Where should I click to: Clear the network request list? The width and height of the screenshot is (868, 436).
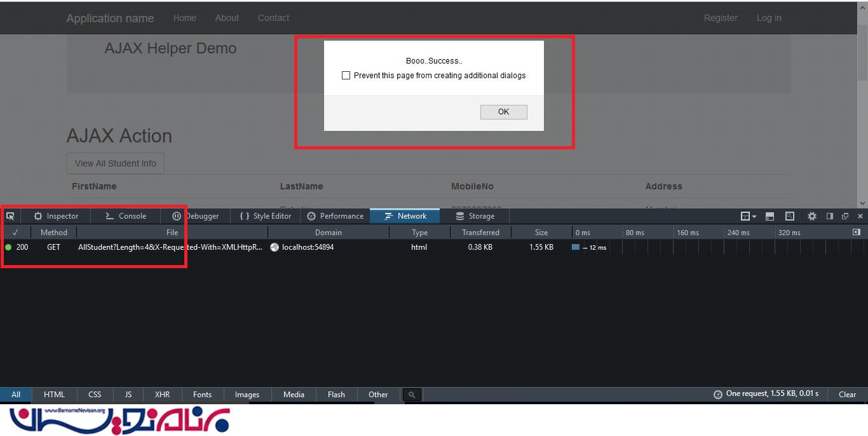pyautogui.click(x=848, y=395)
